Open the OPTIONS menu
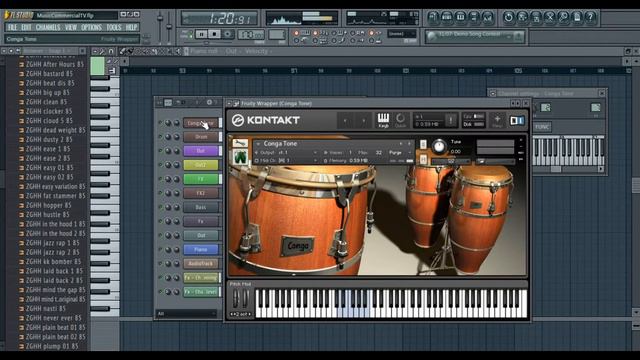Image resolution: width=640 pixels, height=360 pixels. (91, 27)
